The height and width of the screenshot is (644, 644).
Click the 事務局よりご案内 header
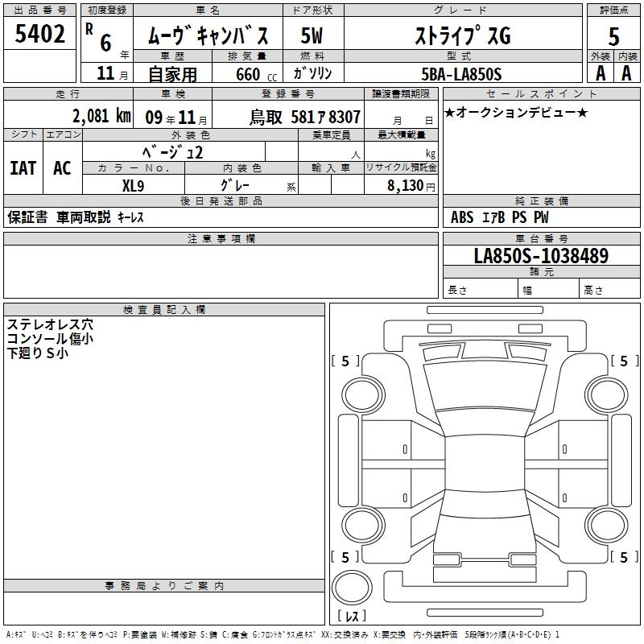pyautogui.click(x=164, y=586)
